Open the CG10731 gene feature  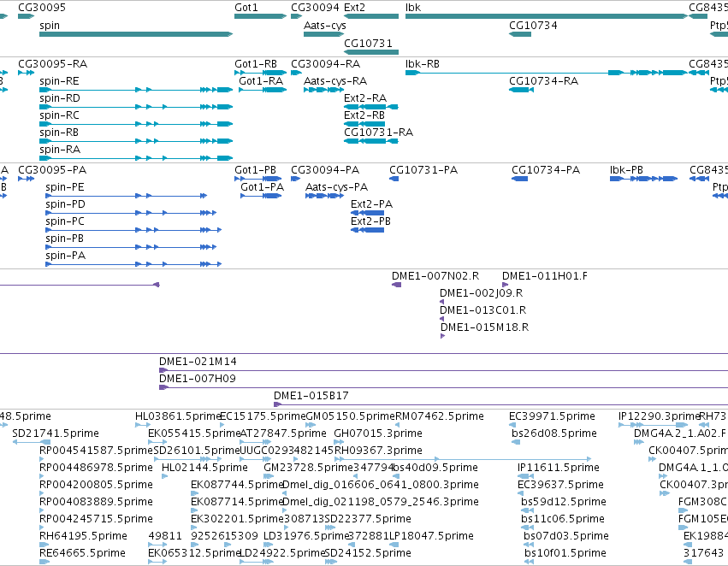tap(371, 51)
